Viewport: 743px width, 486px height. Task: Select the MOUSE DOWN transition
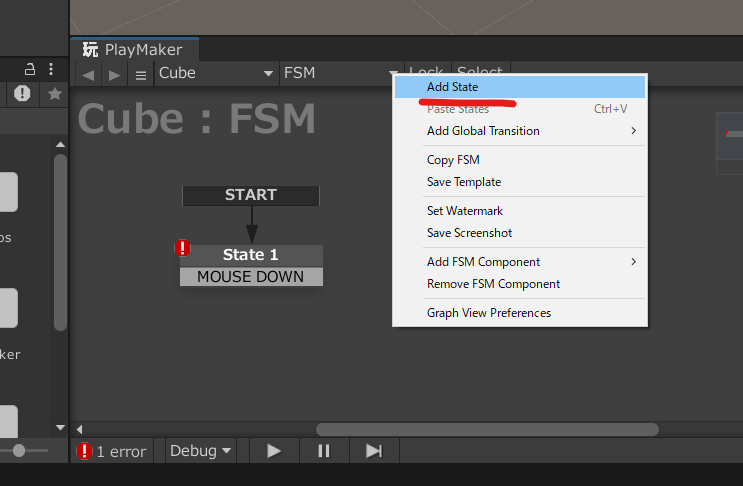click(x=251, y=277)
